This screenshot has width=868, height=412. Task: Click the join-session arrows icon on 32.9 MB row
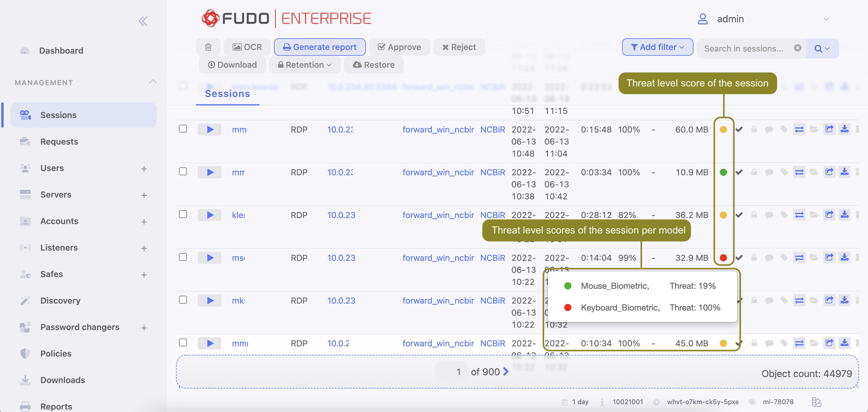[x=799, y=258]
